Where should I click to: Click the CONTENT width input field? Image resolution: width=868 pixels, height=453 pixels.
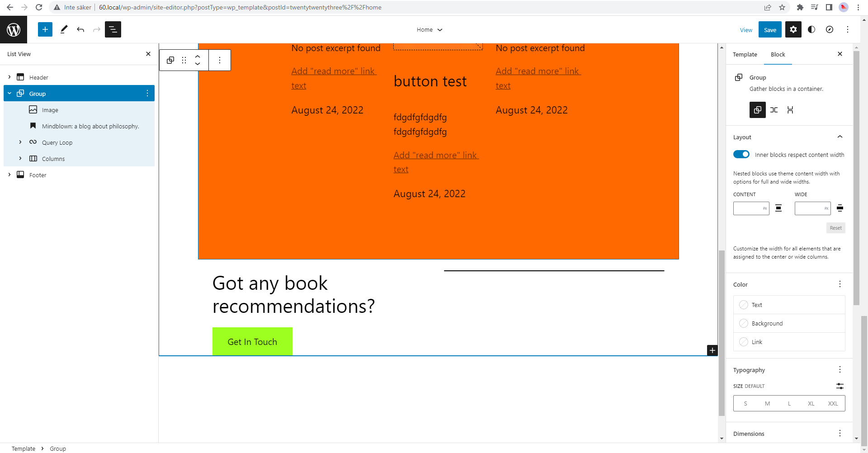[751, 208]
